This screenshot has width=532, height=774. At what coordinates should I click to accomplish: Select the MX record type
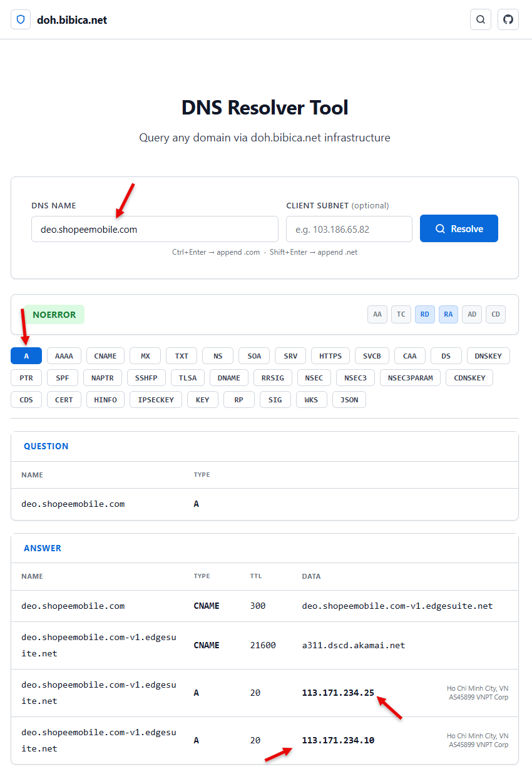[x=145, y=356]
